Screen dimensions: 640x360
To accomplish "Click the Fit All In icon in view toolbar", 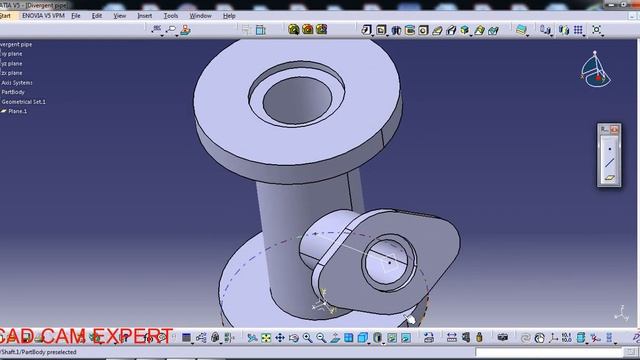I will pyautogui.click(x=266, y=338).
